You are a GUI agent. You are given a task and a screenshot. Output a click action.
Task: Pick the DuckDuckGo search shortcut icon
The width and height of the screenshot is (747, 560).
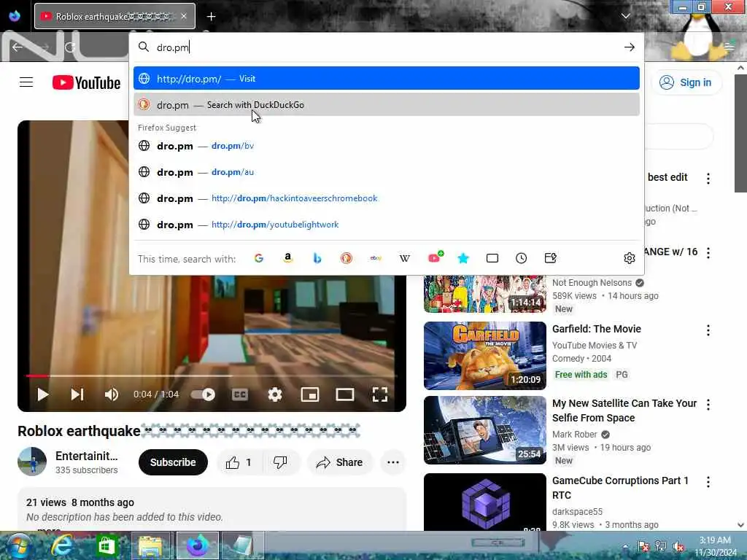point(347,258)
